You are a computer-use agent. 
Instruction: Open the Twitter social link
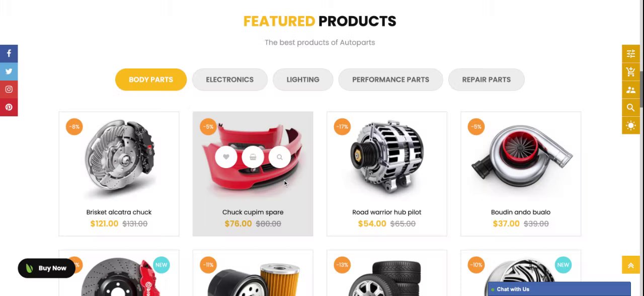pos(9,71)
